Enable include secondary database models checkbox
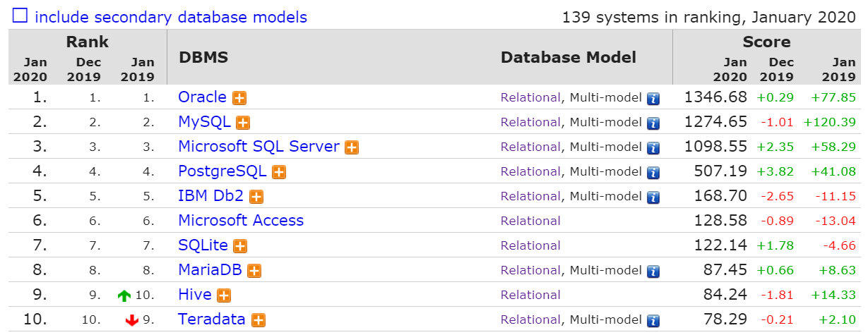 click(20, 16)
